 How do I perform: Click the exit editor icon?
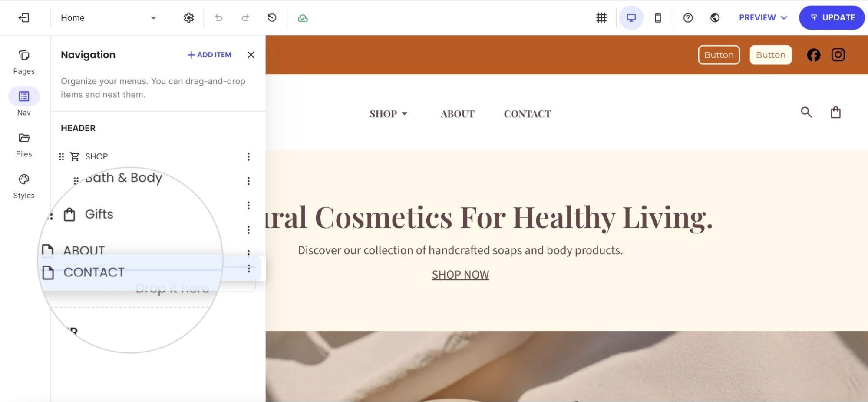24,18
